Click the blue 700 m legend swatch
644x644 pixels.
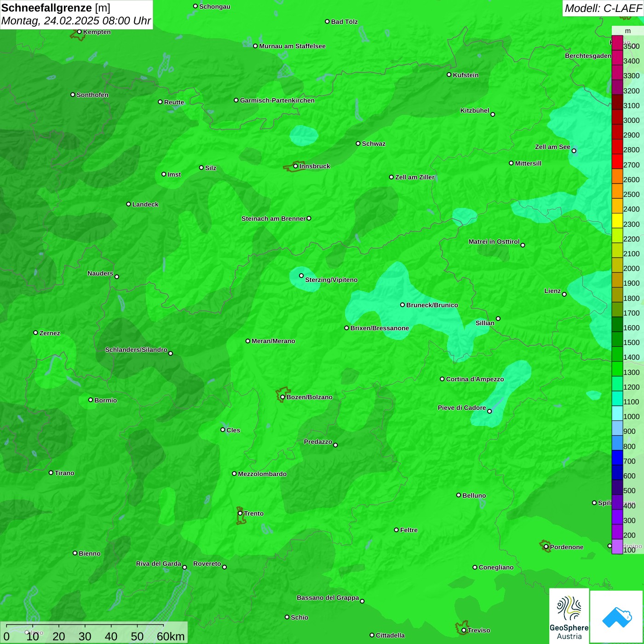617,457
